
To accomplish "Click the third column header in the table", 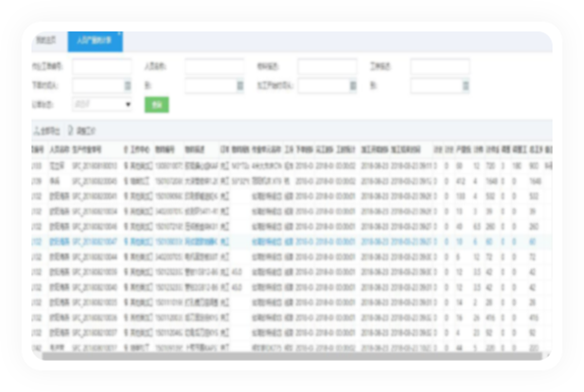I will (x=87, y=149).
